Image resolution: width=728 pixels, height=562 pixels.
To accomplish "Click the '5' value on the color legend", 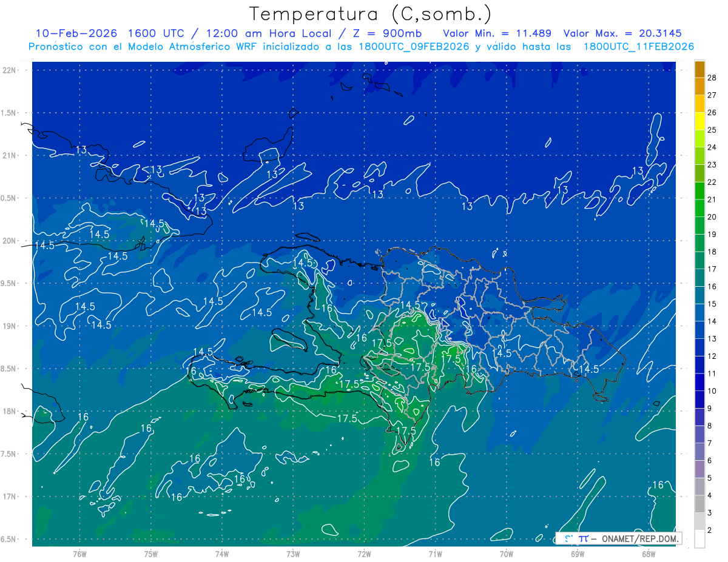I will [x=710, y=478].
